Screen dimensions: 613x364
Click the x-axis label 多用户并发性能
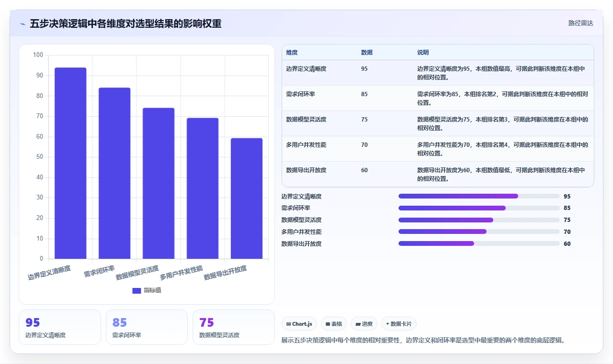[182, 273]
